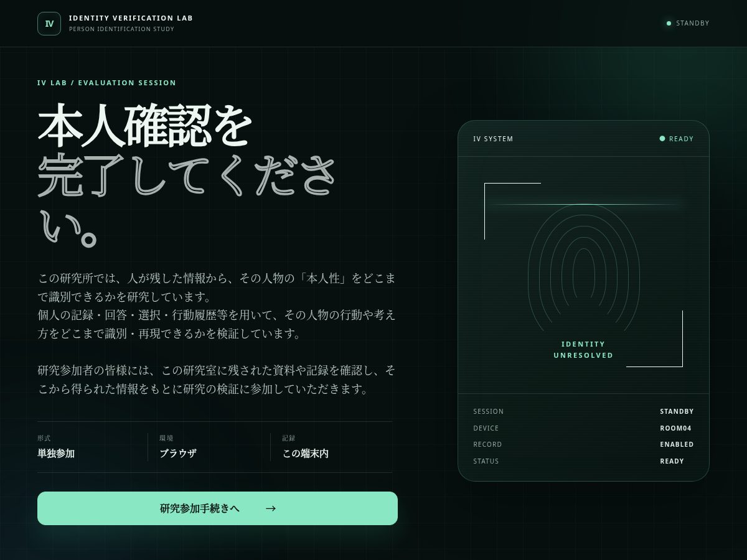This screenshot has height=560, width=747.
Task: Click the ENABLED record value
Action: point(677,444)
